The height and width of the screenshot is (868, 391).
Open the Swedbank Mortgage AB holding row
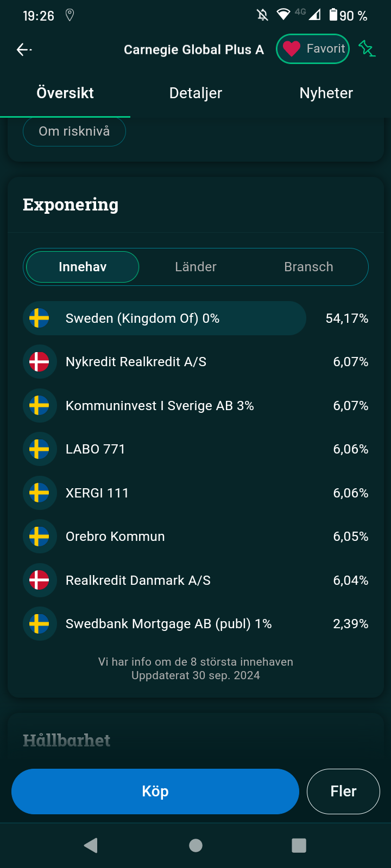[x=195, y=624]
